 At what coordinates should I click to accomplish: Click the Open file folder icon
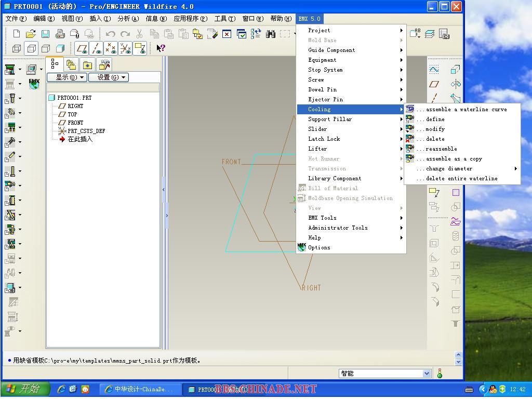pos(31,34)
